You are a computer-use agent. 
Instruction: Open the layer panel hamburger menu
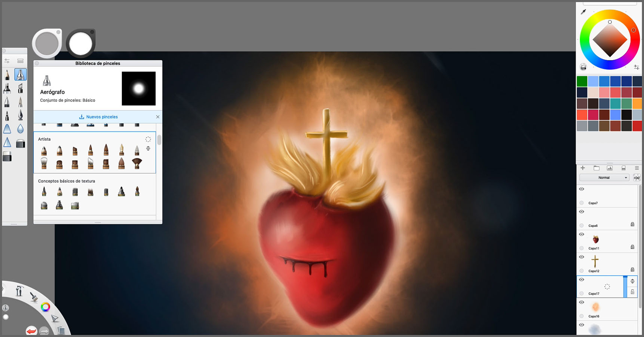tap(637, 168)
